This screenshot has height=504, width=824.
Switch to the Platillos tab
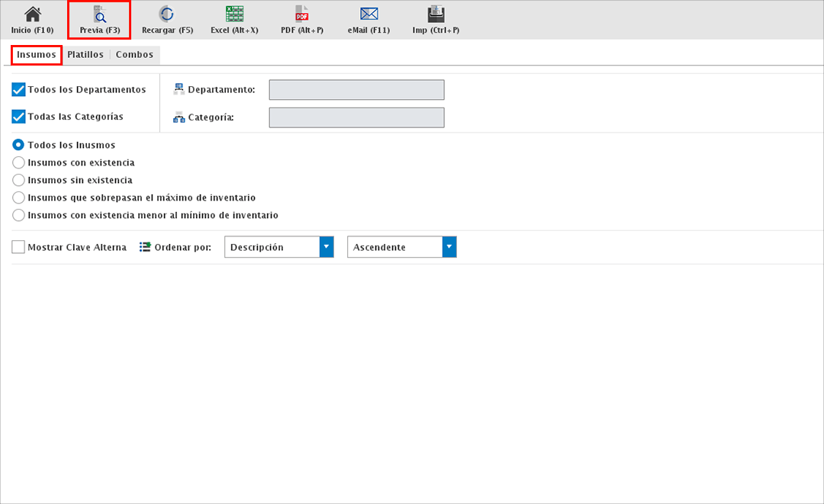[x=85, y=55]
